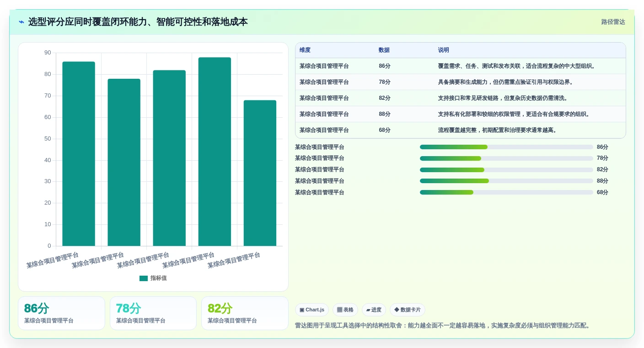Screen dimensions: 644x348
Task: Click the 68分 value right of progress bars
Action: (x=602, y=192)
